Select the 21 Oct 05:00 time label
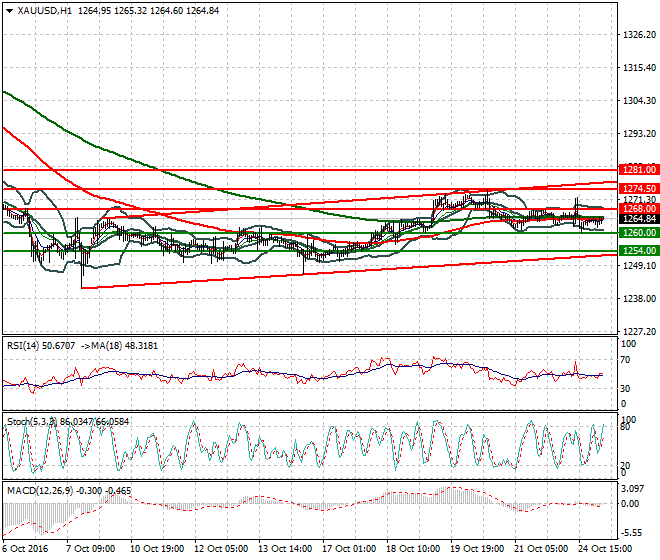The image size is (660, 560). [x=541, y=549]
